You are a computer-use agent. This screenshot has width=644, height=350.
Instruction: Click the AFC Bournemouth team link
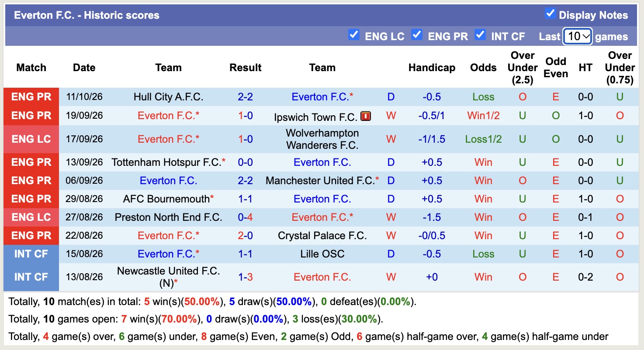[x=166, y=199]
